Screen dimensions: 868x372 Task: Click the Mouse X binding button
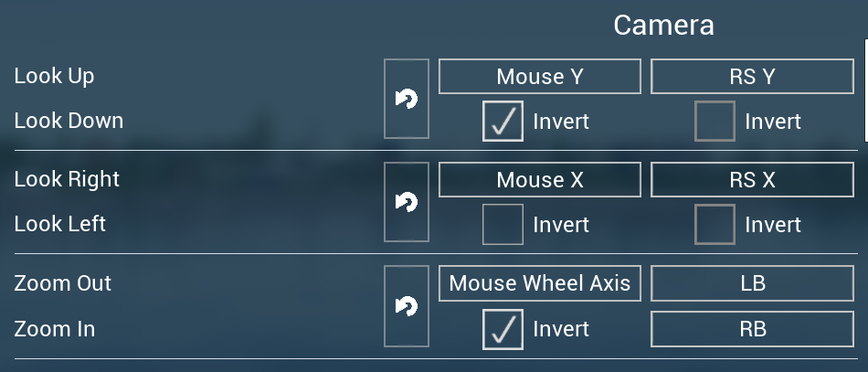pyautogui.click(x=539, y=180)
